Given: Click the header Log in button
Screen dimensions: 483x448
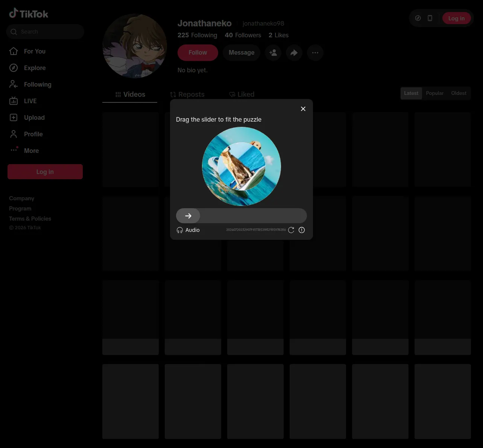Looking at the screenshot, I should pos(456,18).
